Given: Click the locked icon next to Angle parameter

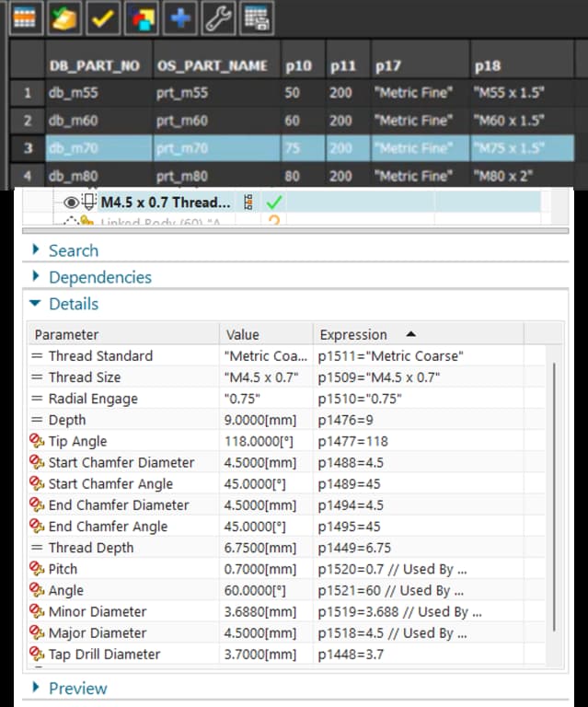Looking at the screenshot, I should [x=37, y=590].
